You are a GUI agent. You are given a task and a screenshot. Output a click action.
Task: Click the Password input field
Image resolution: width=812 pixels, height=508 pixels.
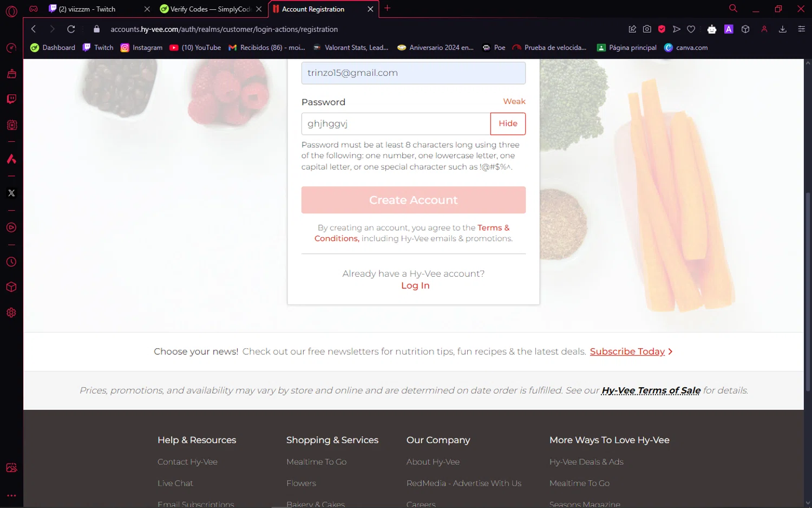click(x=396, y=123)
